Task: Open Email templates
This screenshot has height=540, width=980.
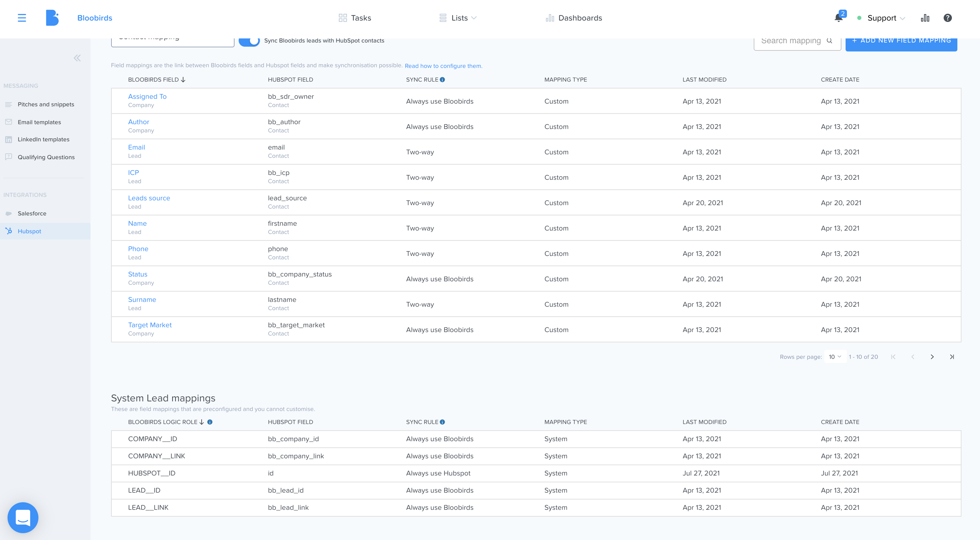Action: (x=39, y=122)
